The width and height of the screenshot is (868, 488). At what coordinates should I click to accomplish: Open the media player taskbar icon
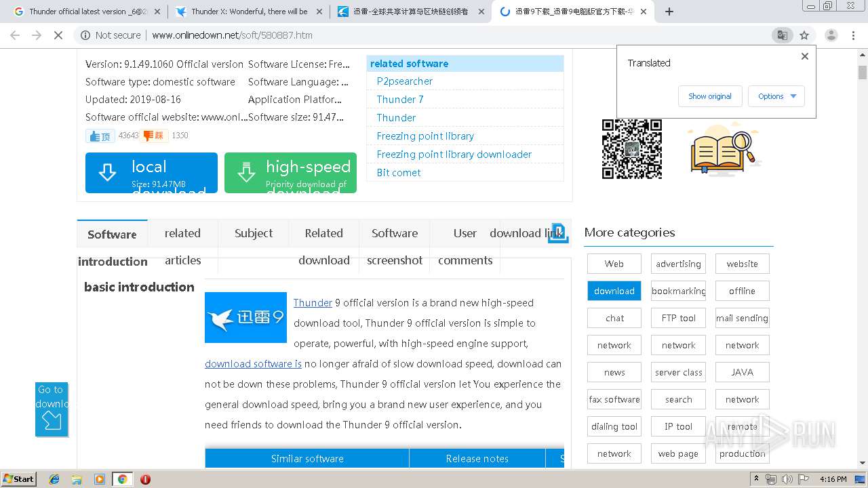pyautogui.click(x=100, y=479)
